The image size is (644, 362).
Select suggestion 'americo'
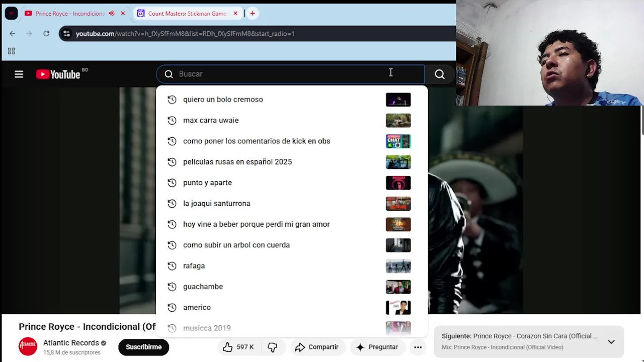[x=292, y=307]
